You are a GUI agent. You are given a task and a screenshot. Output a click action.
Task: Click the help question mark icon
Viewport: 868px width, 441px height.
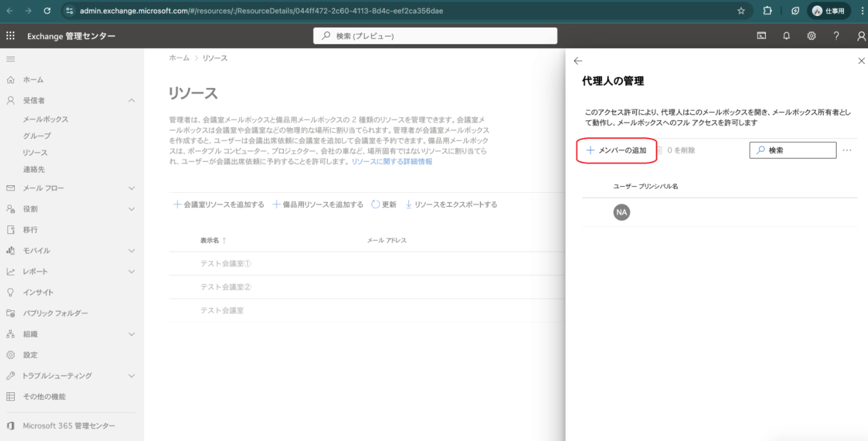click(836, 36)
